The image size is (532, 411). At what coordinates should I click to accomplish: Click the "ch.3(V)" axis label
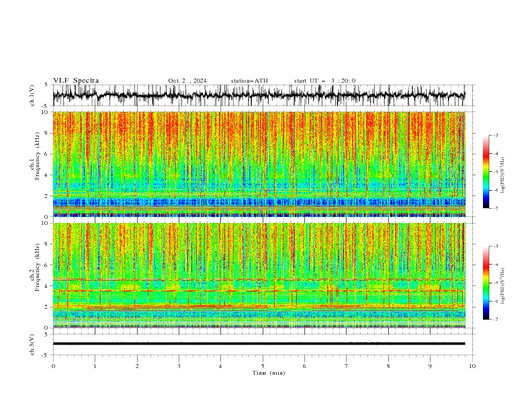(32, 345)
